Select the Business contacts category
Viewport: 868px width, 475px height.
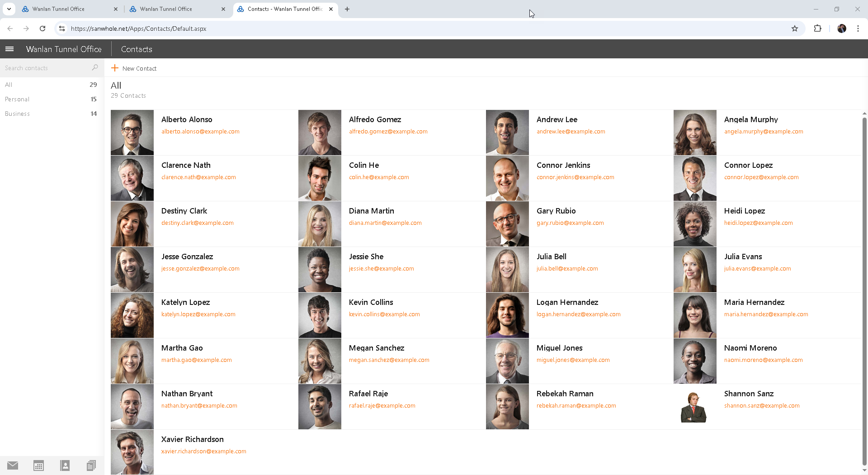click(x=17, y=114)
